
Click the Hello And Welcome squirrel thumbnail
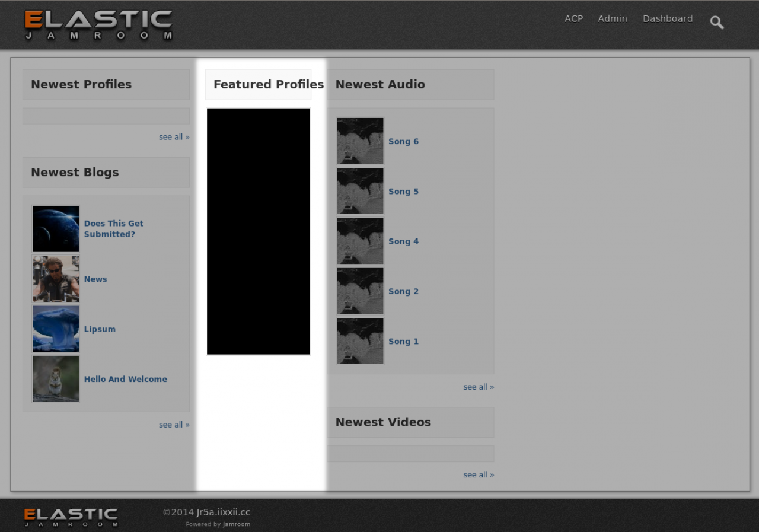pos(56,379)
